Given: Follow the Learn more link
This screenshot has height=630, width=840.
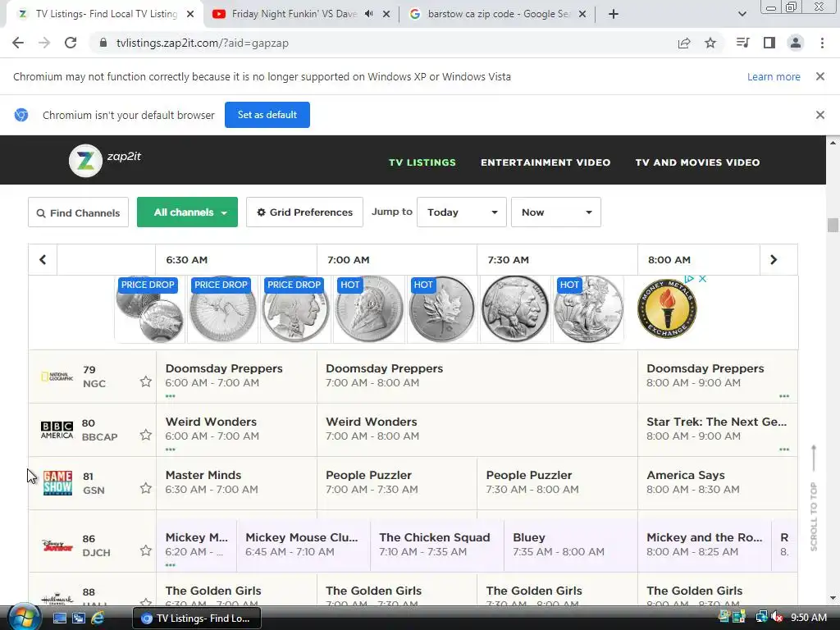Looking at the screenshot, I should [774, 76].
